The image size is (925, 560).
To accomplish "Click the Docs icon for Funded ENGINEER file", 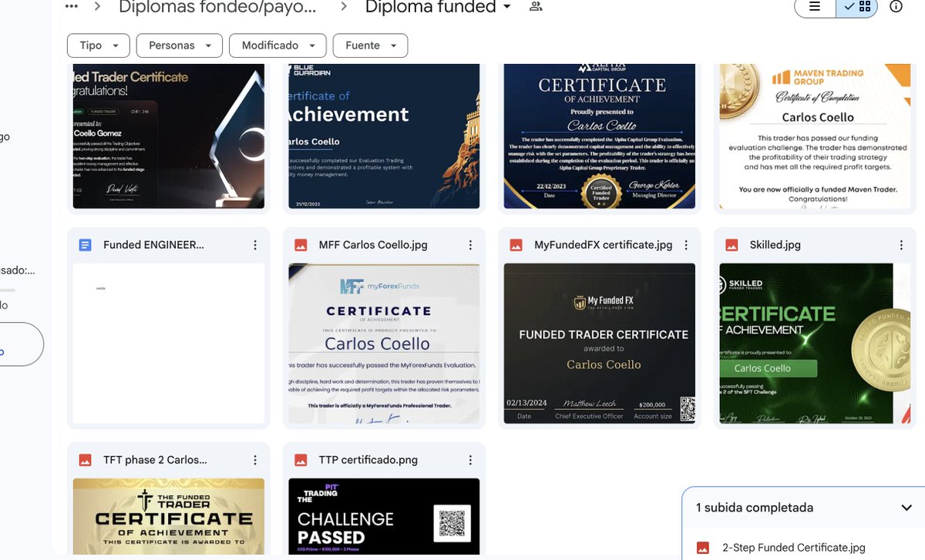I will point(86,245).
